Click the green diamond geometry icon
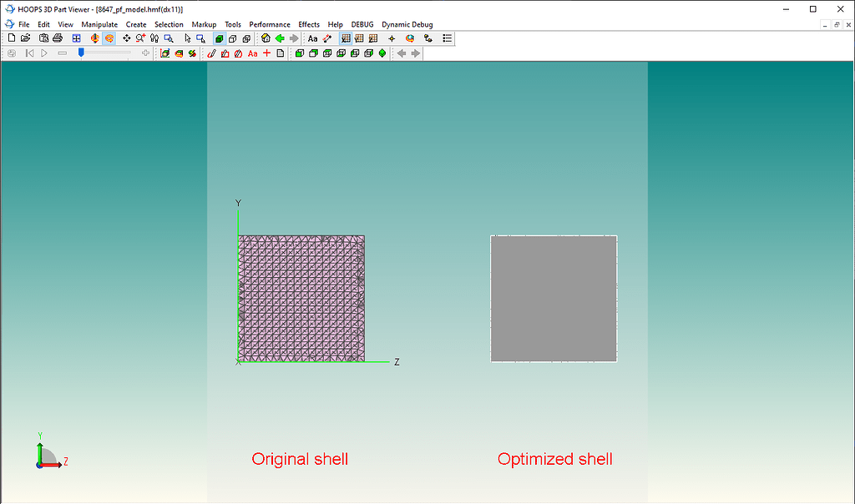Image resolution: width=855 pixels, height=504 pixels. pos(382,53)
